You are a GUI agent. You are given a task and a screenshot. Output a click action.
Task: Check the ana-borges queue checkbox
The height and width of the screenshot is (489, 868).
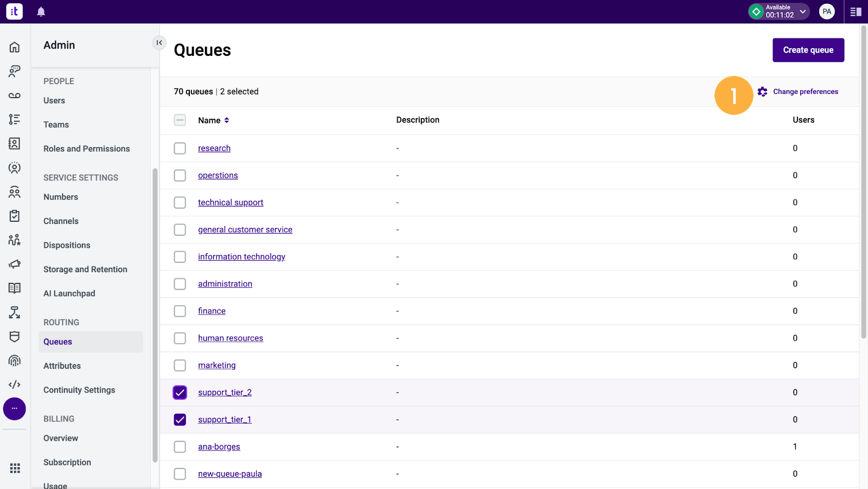[180, 447]
